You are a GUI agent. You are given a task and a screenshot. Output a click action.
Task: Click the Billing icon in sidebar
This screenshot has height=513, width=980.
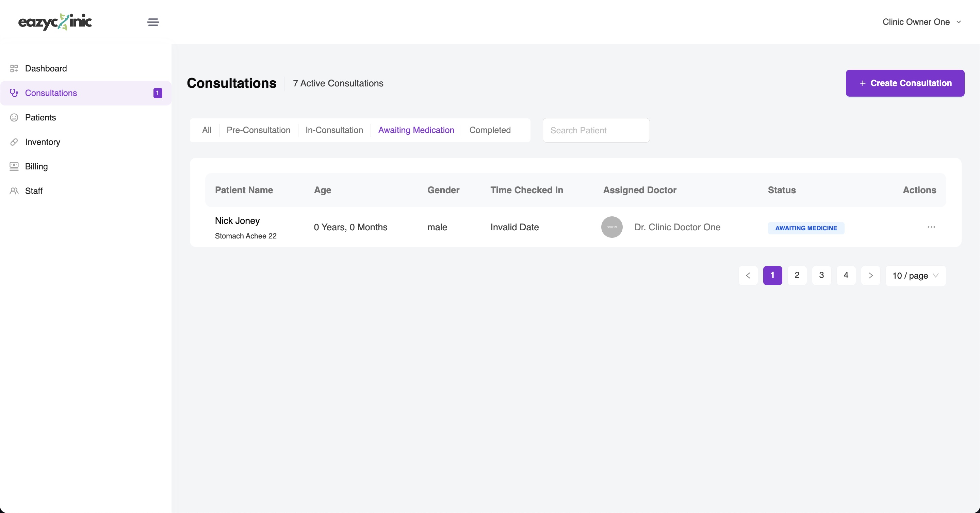[x=14, y=167]
